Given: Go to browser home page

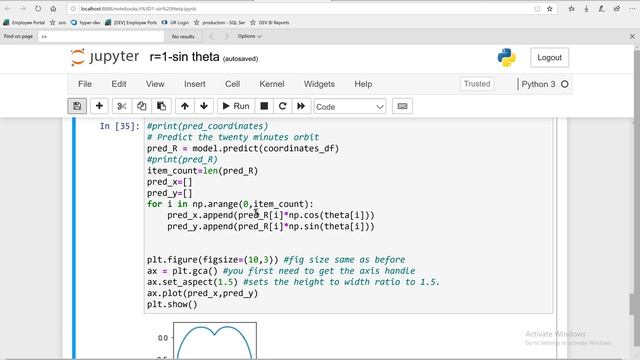Looking at the screenshot, I should click(53, 9).
